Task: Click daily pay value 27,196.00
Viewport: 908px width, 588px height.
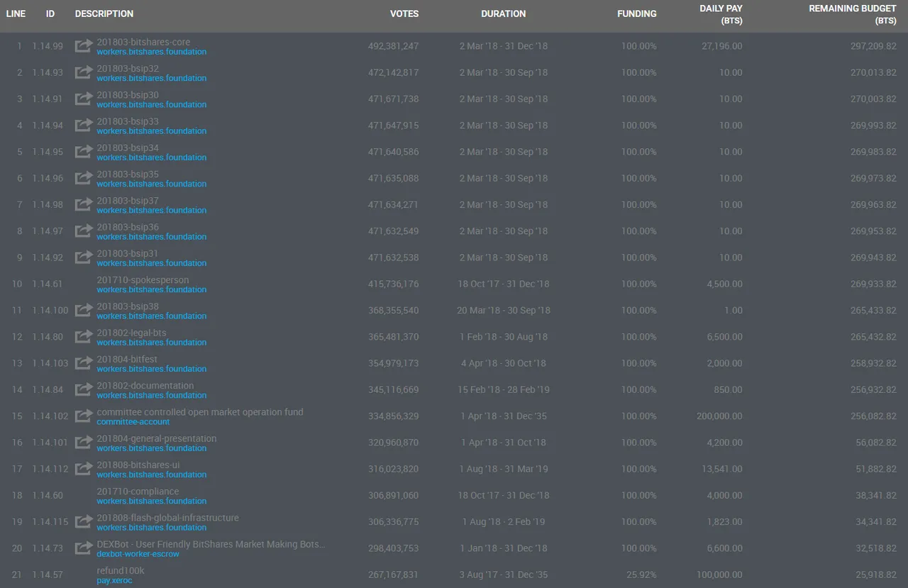Action: (x=722, y=46)
